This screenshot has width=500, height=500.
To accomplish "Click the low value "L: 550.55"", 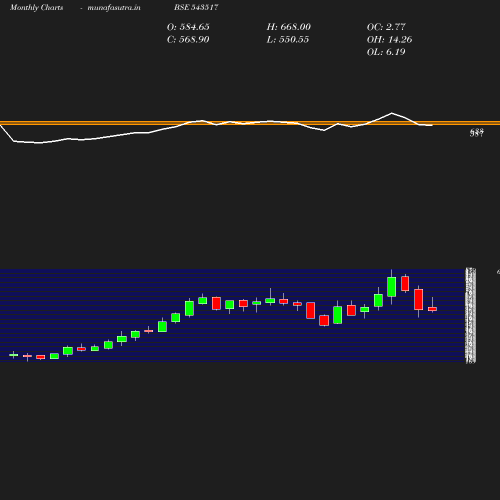I will coord(288,40).
